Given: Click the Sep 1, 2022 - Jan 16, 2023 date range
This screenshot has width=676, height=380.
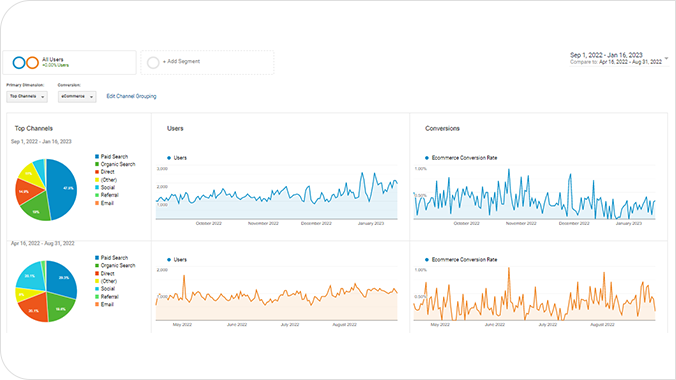Looking at the screenshot, I should 606,55.
